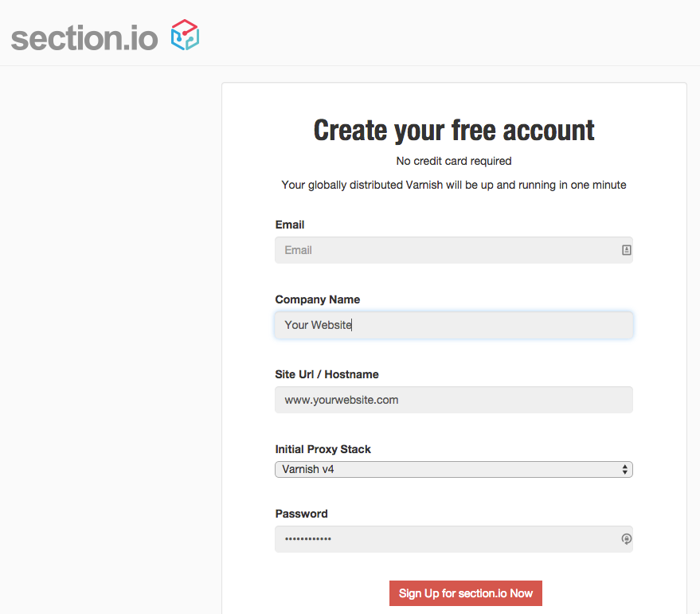Click the Site Url / Hostname label
700x614 pixels.
pos(327,374)
